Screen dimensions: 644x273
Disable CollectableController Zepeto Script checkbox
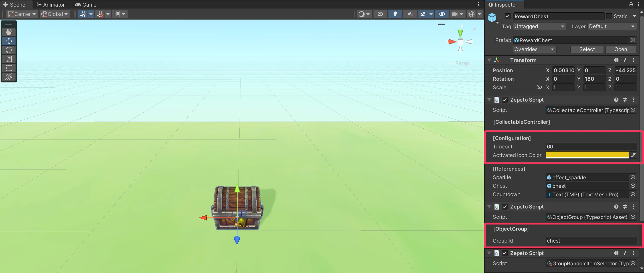505,100
